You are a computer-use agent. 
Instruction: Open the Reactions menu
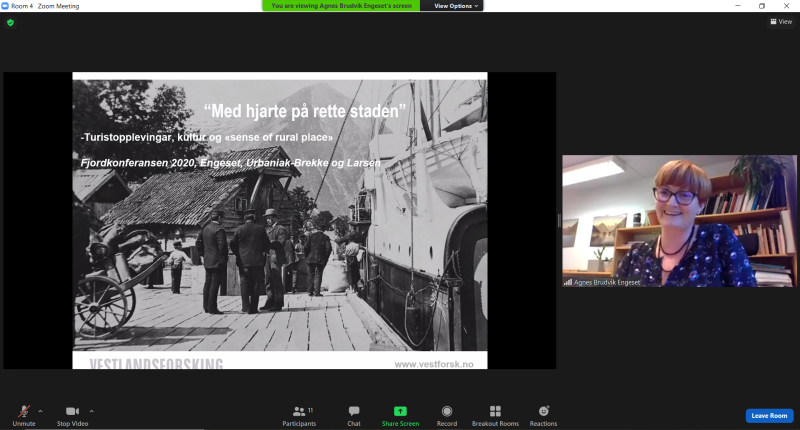coord(543,415)
